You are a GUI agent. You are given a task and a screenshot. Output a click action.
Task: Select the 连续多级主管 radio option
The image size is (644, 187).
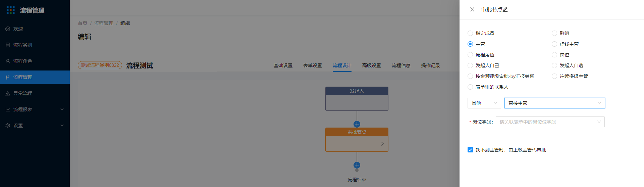554,76
